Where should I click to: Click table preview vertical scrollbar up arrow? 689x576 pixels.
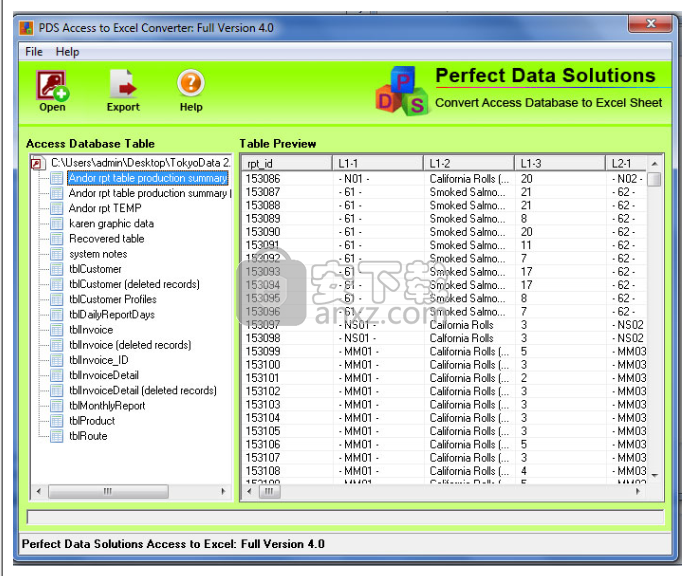click(654, 164)
